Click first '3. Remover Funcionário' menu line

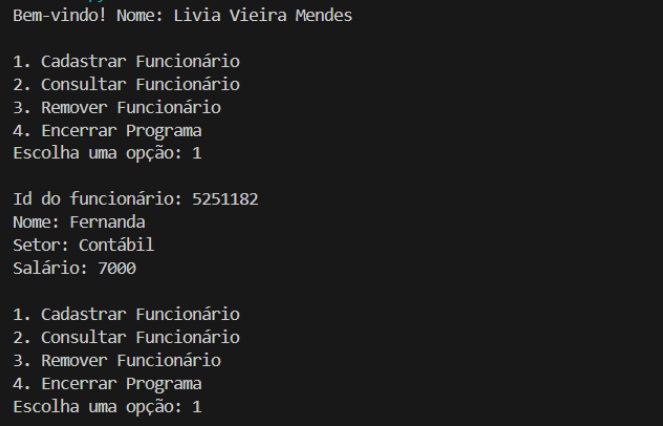point(117,107)
